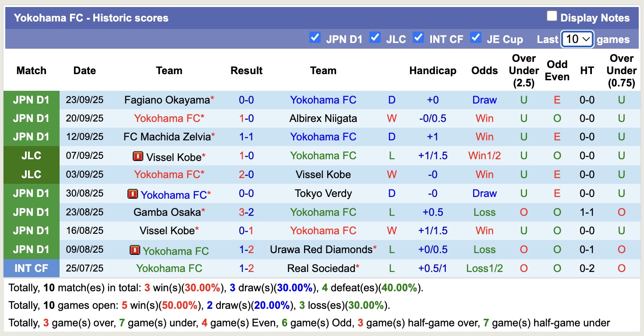The height and width of the screenshot is (336, 644).
Task: Select the JLC competition row label
Action: (31, 156)
